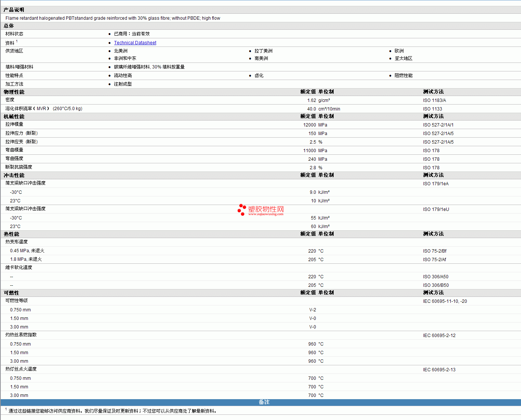Click the 可燃性 section heading

pos(11,293)
